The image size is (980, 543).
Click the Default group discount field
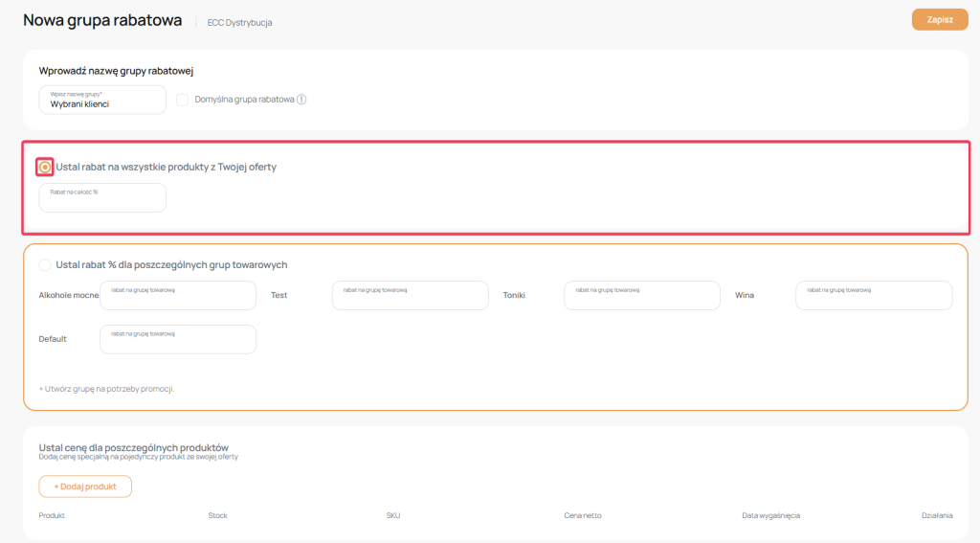(178, 339)
